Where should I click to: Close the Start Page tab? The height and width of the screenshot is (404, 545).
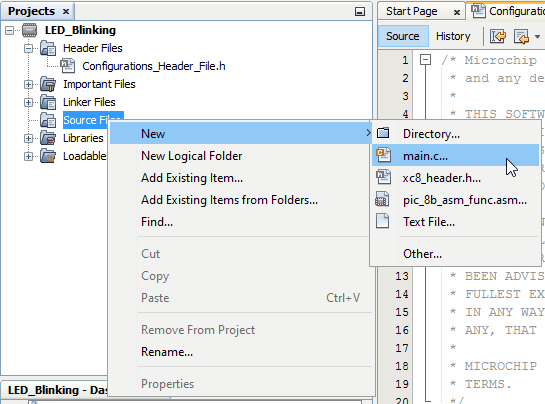(457, 13)
